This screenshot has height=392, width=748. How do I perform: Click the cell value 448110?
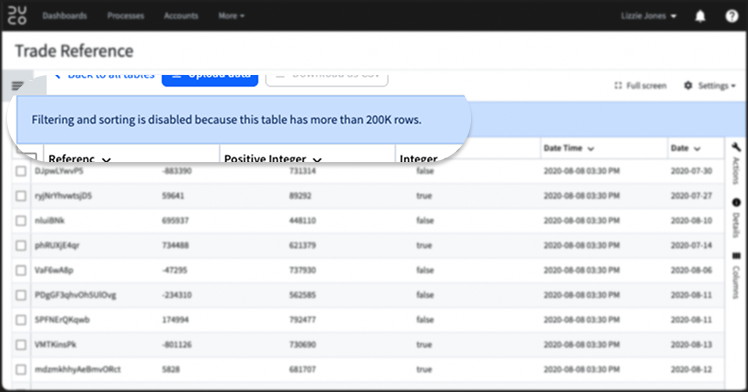point(302,220)
